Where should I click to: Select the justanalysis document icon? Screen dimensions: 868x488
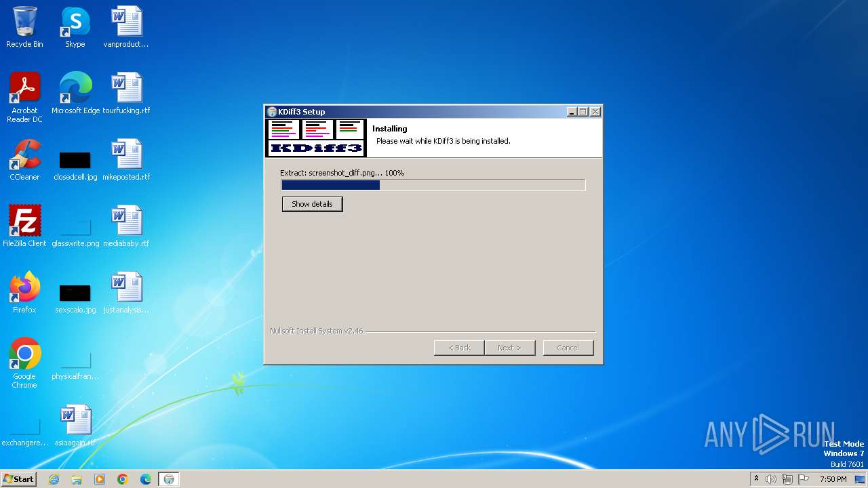126,292
